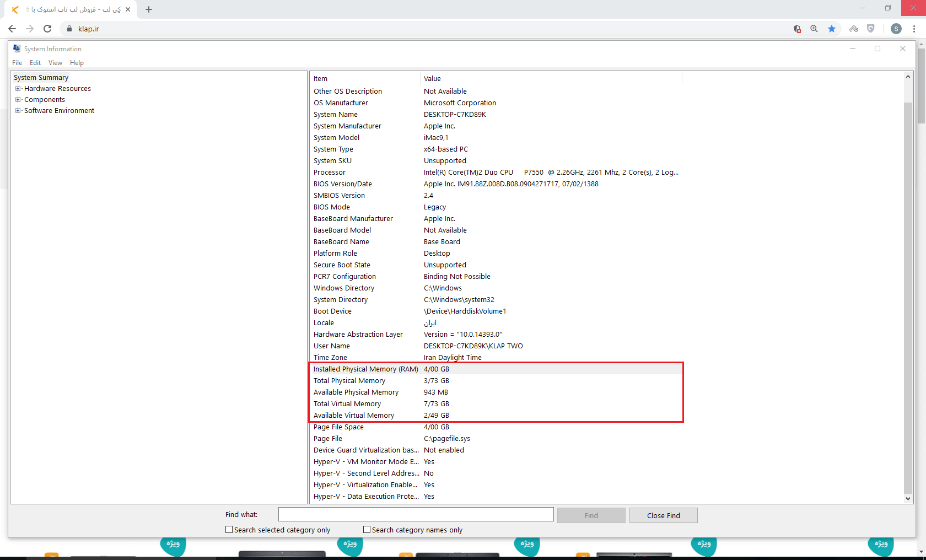Click the Find what text field

416,515
